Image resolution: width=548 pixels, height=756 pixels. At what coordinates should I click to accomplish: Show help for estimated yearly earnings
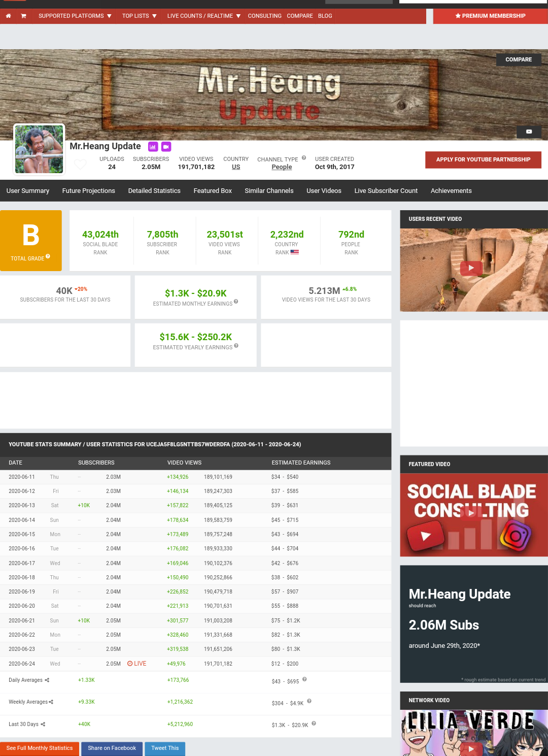click(236, 346)
